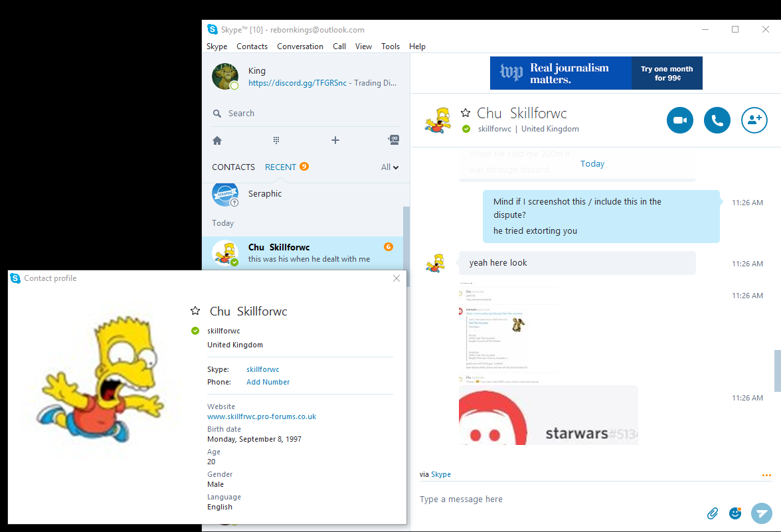The height and width of the screenshot is (532, 781).
Task: Open the discord.gg/TFGRSnc mood link
Action: click(x=298, y=83)
